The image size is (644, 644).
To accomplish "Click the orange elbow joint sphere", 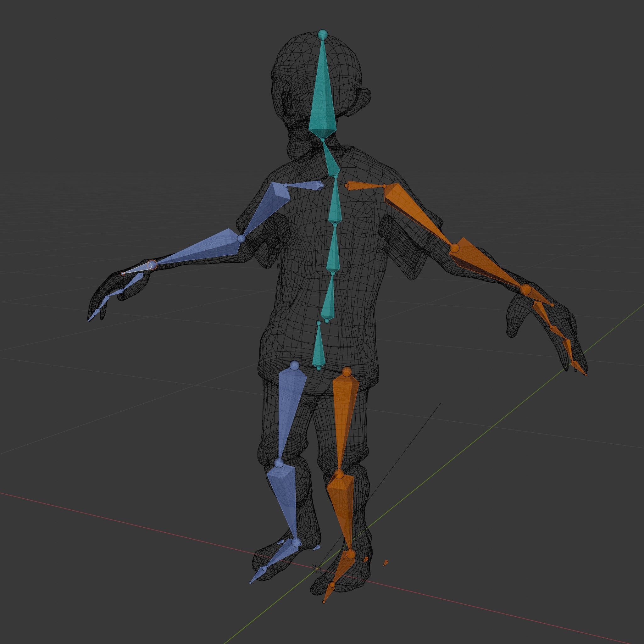I will 455,248.
